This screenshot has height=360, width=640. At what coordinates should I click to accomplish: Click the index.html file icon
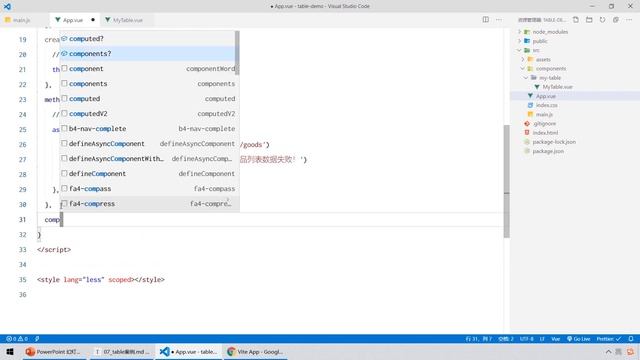click(x=527, y=133)
